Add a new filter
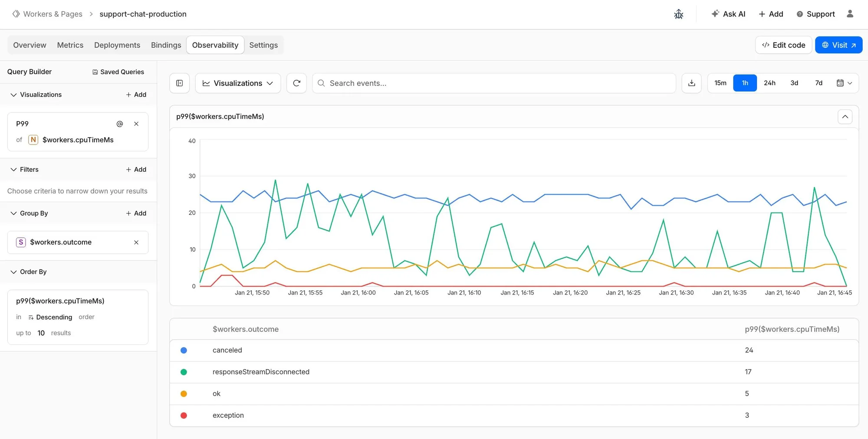Image resolution: width=868 pixels, height=439 pixels. [136, 170]
